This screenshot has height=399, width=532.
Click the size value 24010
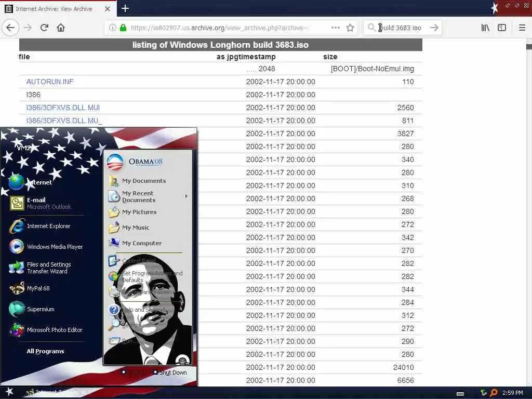pyautogui.click(x=403, y=367)
